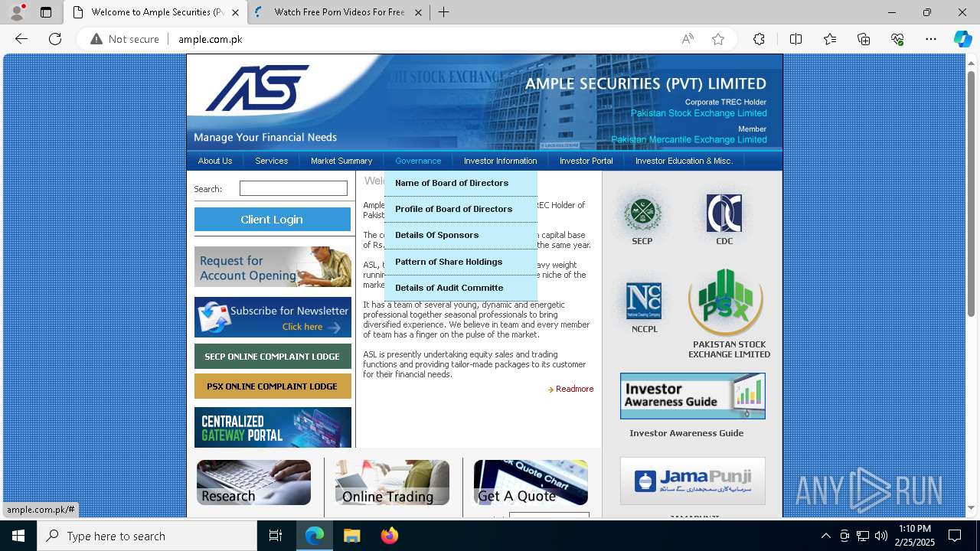Click the browser Back arrow button
Screen dimensions: 980x551
[x=21, y=39]
